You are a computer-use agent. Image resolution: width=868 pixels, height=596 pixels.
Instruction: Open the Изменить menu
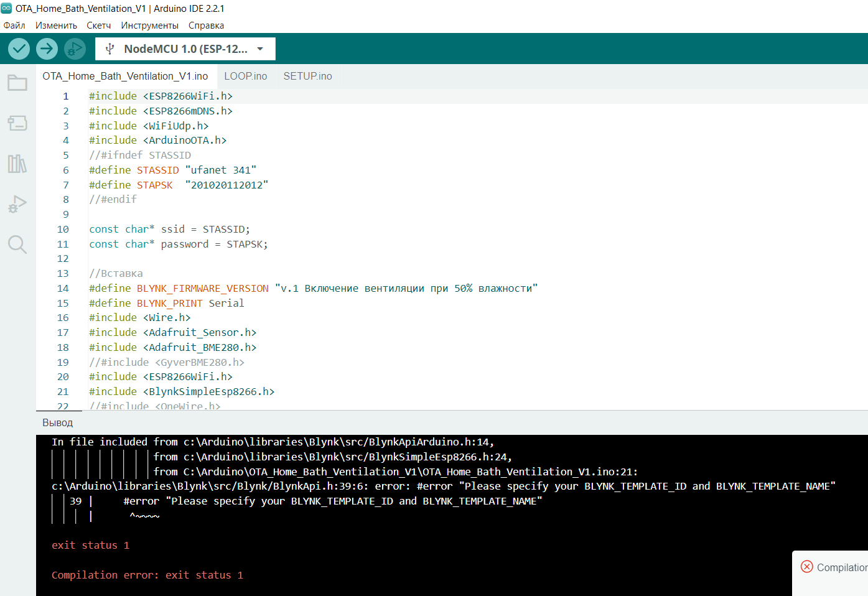point(56,26)
